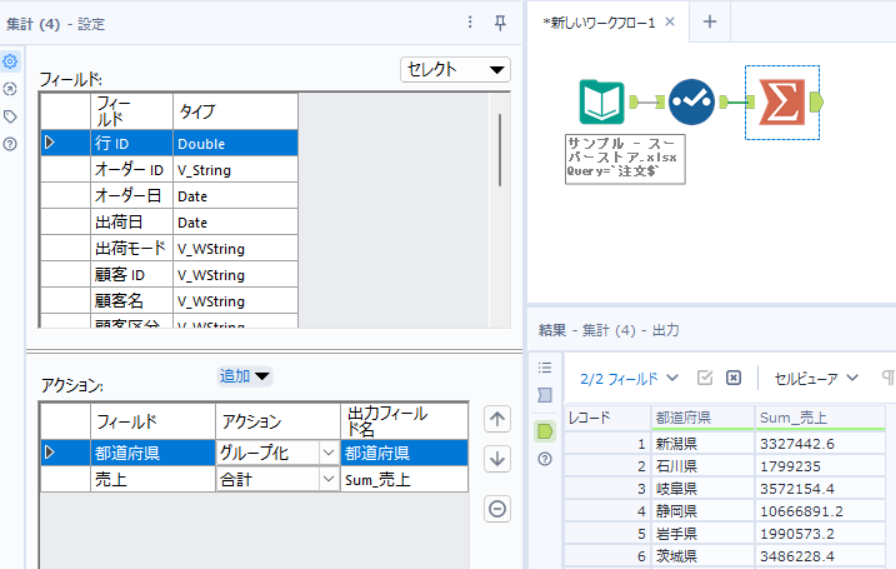Pin the settings panel with pushpin icon
Screen dimensions: 896x569
point(500,23)
